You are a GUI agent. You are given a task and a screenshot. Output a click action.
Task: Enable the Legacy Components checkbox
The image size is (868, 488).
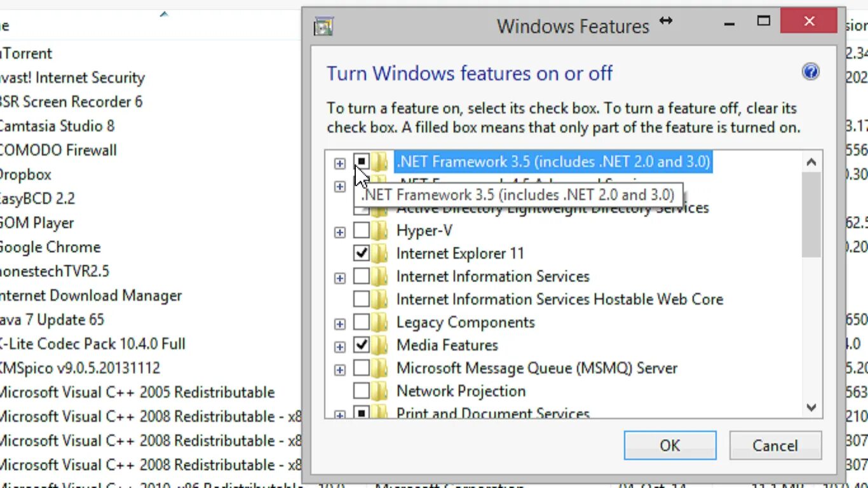pos(361,322)
